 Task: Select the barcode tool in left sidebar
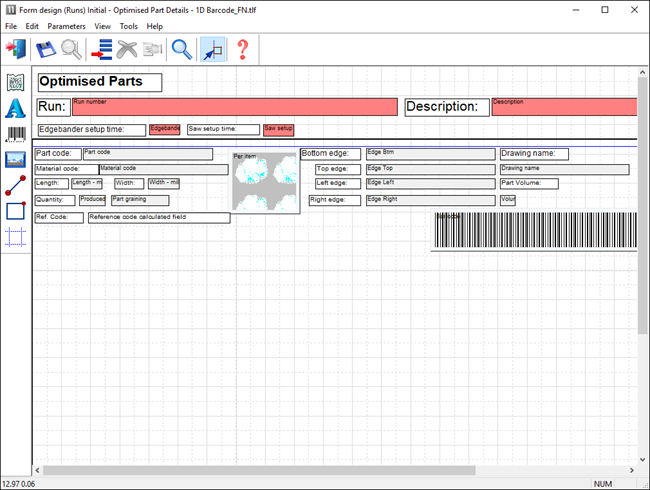(x=15, y=134)
